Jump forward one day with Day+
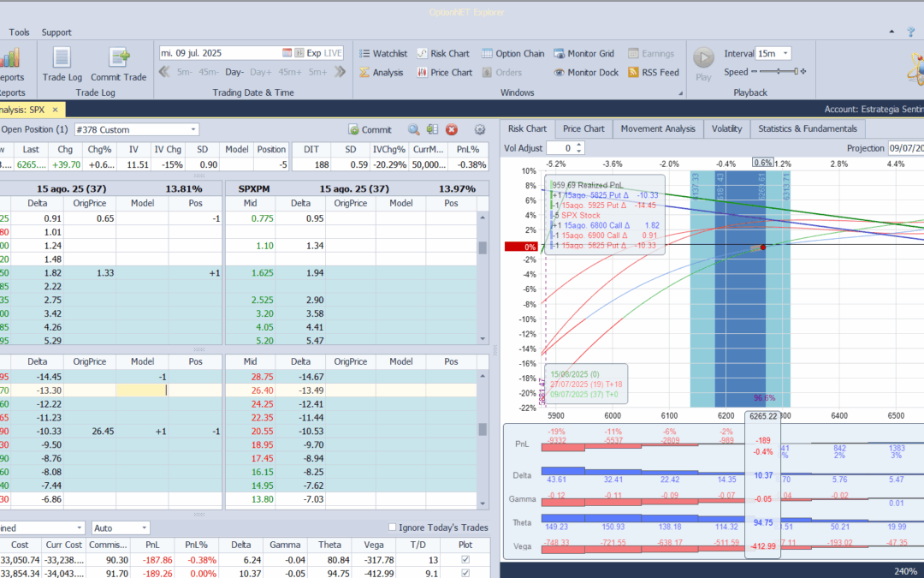This screenshot has height=578, width=924. coord(260,72)
